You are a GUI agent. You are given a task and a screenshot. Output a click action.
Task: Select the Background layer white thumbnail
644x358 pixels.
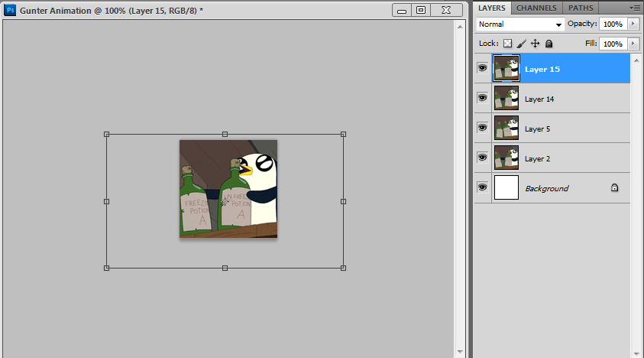tap(506, 187)
